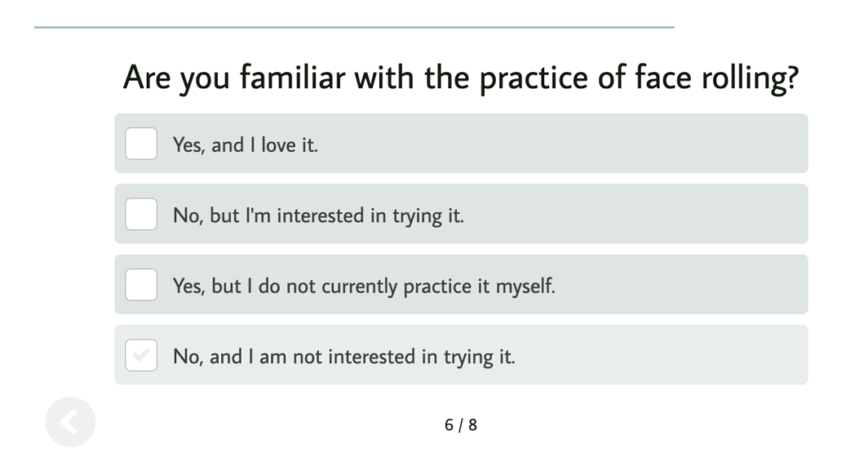Select the "Yes, and I love it." label text
The height and width of the screenshot is (476, 868).
click(245, 144)
